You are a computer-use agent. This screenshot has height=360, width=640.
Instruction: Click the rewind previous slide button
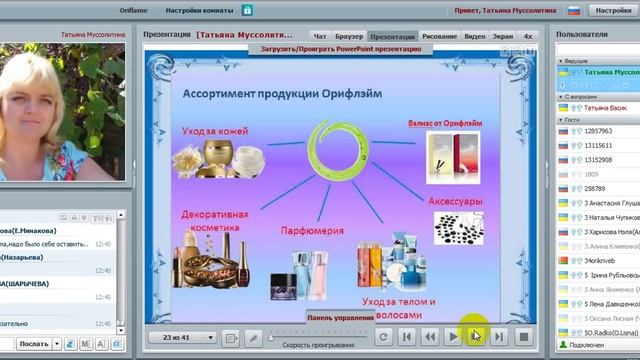click(x=430, y=337)
